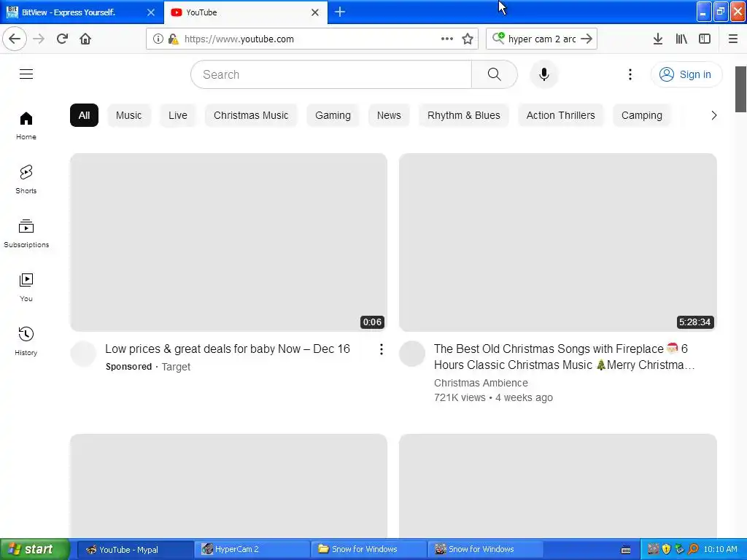Bookmark this page with the star icon

pos(468,39)
